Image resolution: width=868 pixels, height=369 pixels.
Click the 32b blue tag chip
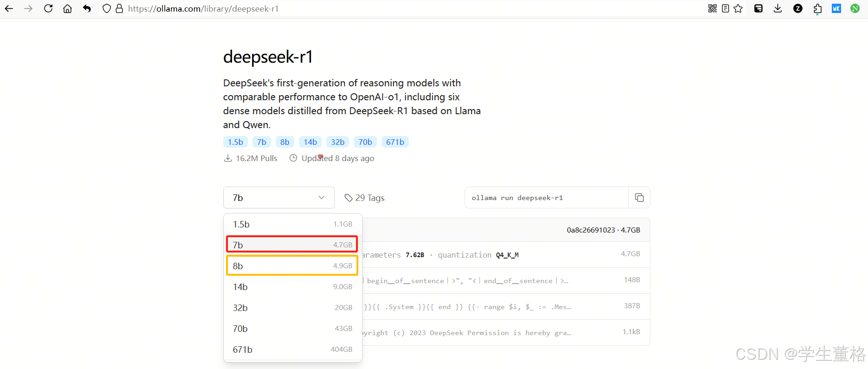338,142
